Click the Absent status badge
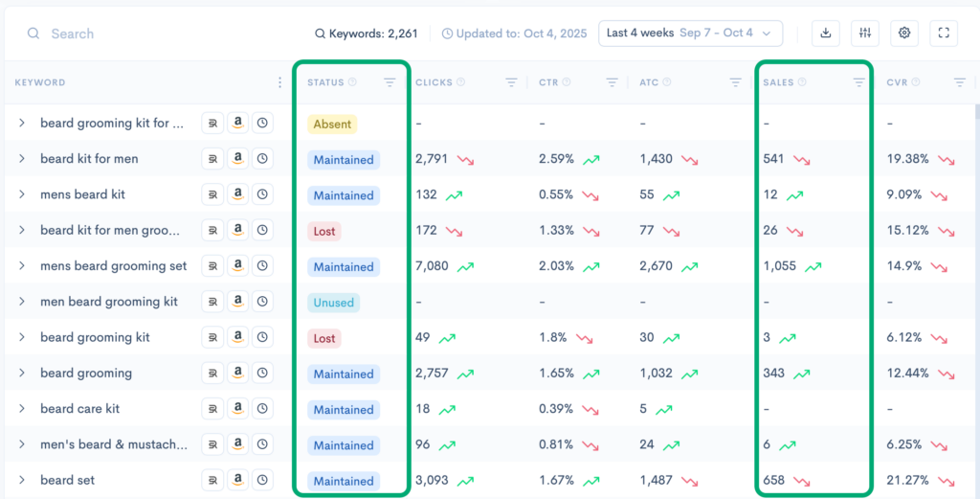Viewport: 980px width, 499px height. pos(332,124)
